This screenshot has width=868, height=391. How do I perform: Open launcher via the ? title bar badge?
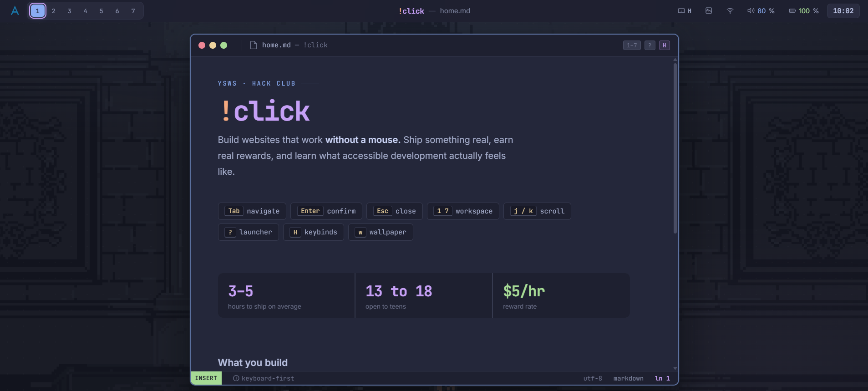(x=650, y=46)
